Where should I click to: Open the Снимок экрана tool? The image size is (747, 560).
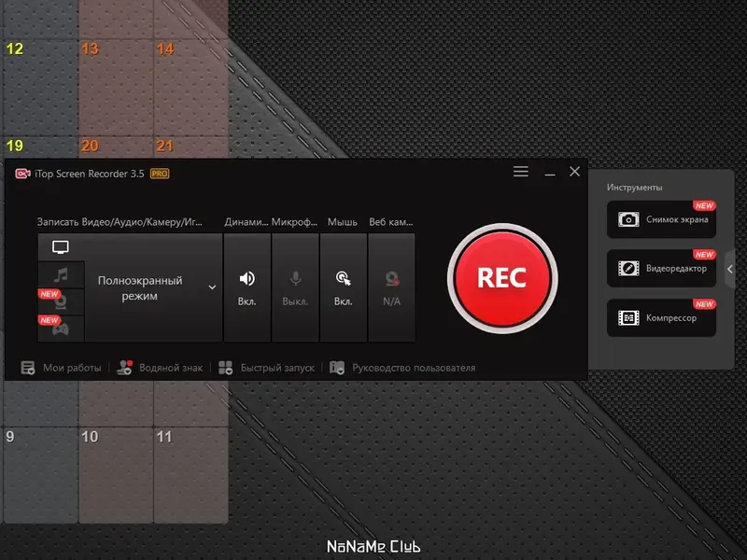point(661,219)
